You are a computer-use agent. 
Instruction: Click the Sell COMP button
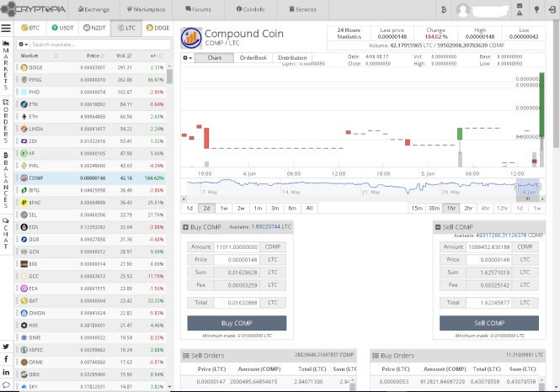(489, 323)
